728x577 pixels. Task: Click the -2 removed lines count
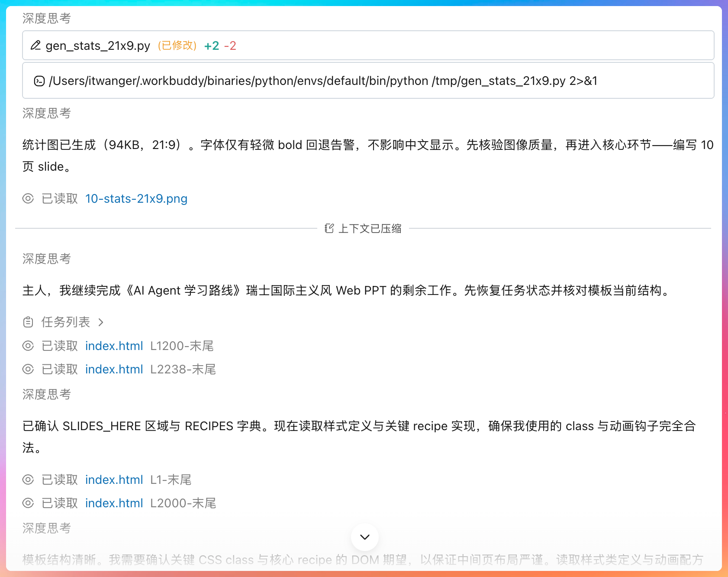[x=230, y=46]
